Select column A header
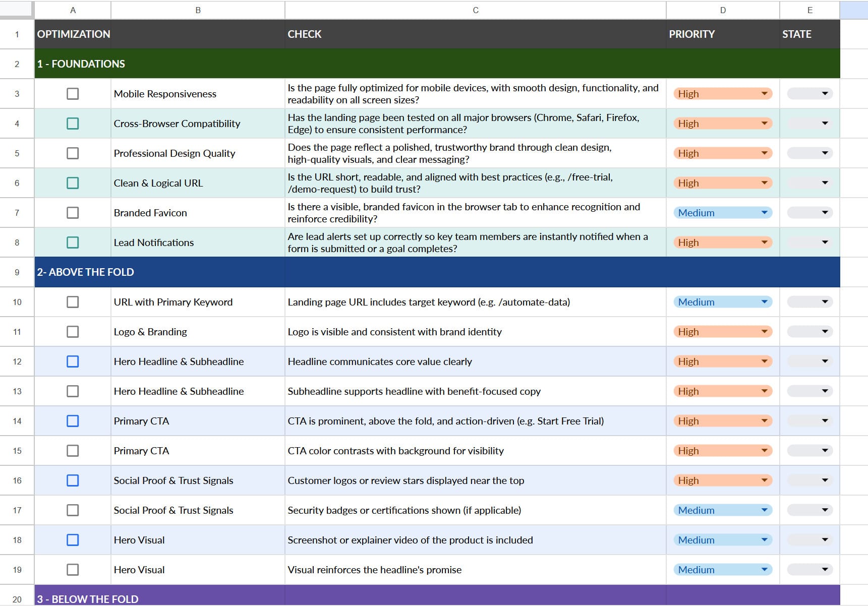868x606 pixels. click(73, 10)
